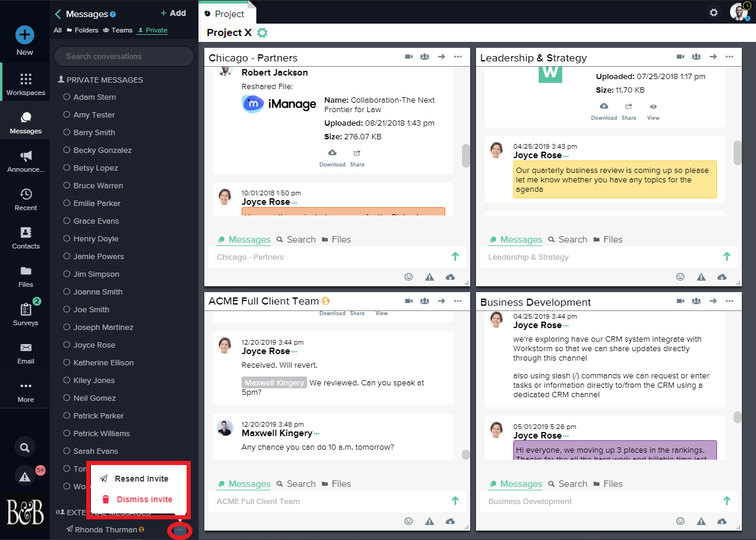Select Barry Smith conversation
This screenshot has height=540, width=756.
pos(94,132)
